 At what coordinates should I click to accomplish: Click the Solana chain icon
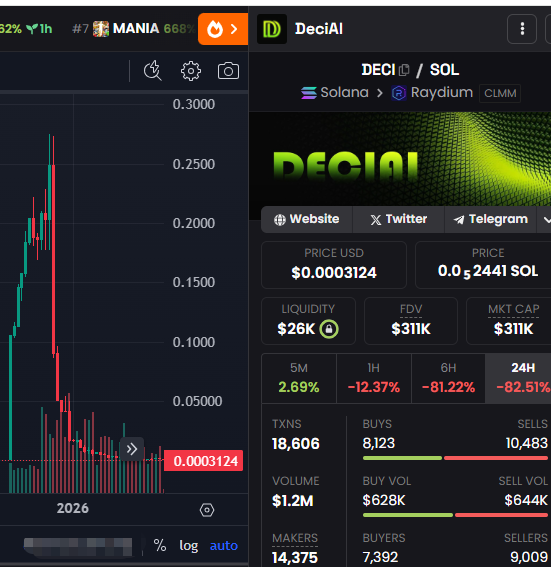309,93
